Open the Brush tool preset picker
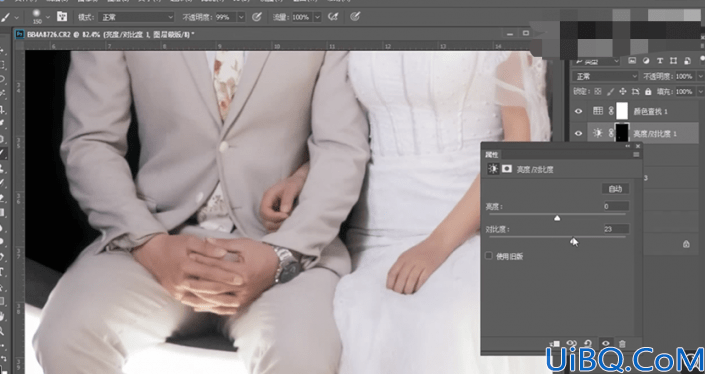 point(5,17)
